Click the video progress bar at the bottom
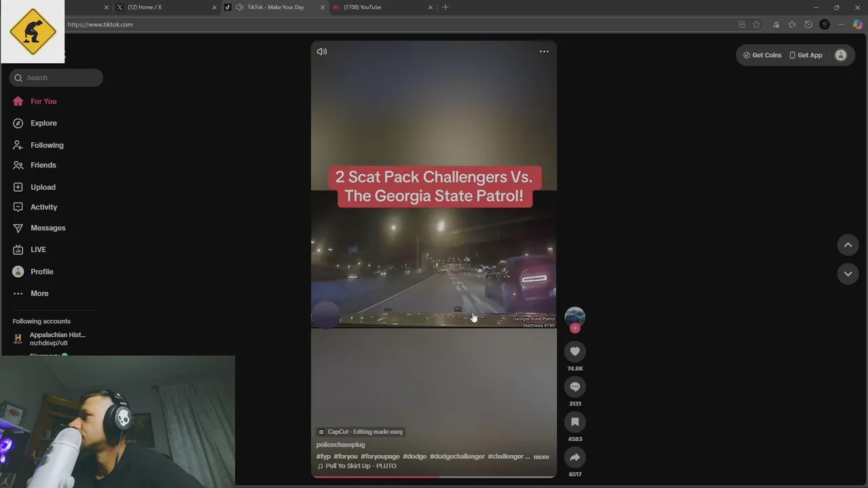Viewport: 868px width, 488px height. [x=434, y=476]
